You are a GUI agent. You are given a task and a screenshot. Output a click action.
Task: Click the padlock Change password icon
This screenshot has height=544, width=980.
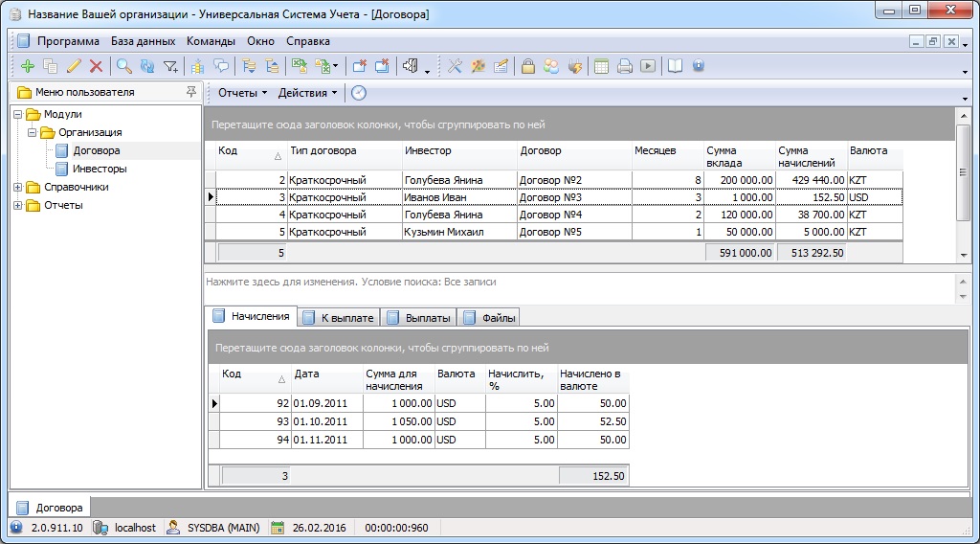(x=528, y=66)
